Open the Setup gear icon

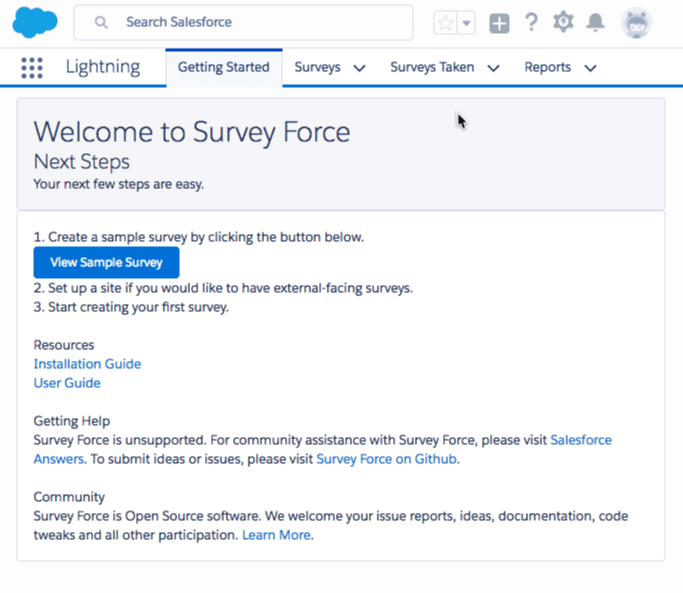coord(563,22)
